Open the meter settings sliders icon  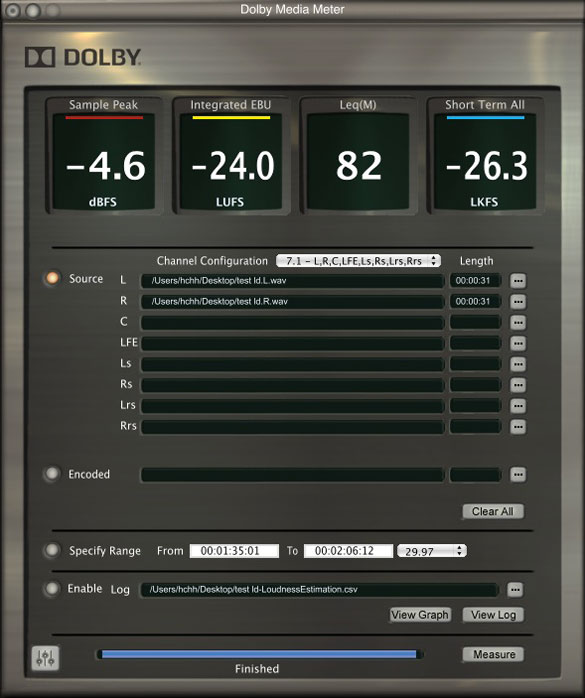tap(45, 658)
